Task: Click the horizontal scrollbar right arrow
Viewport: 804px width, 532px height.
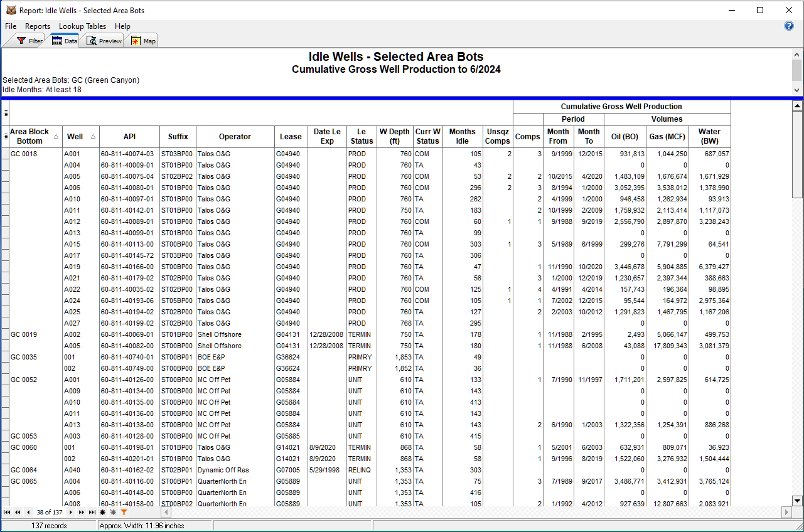Action: [x=786, y=513]
